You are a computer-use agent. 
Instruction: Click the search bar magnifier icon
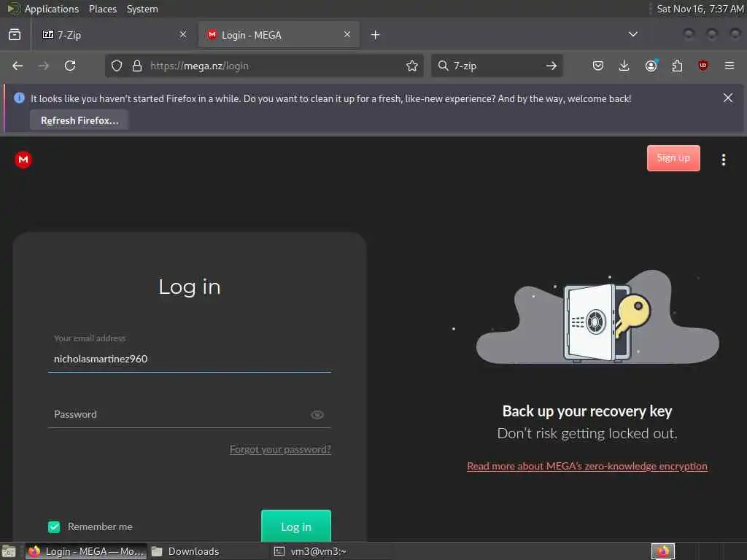443,66
